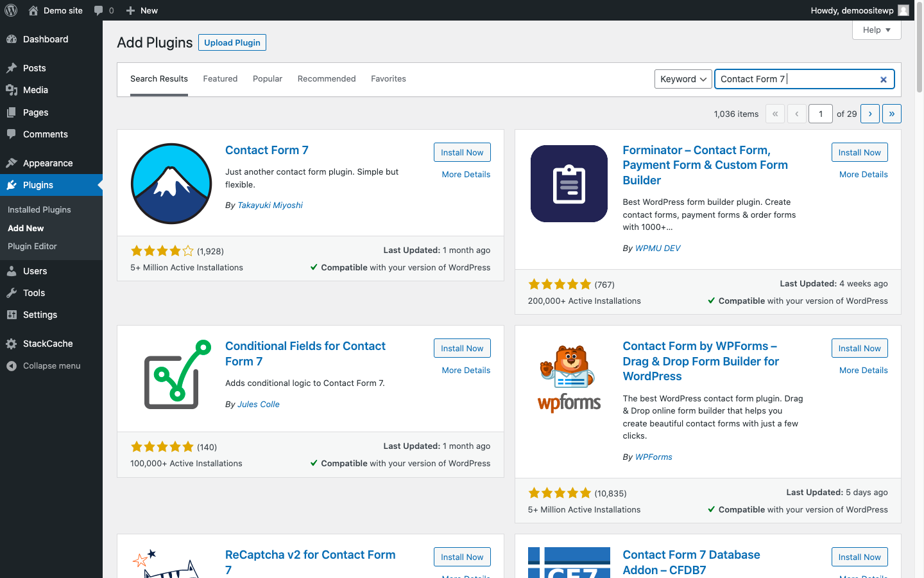Screen dimensions: 924x578
Task: Jump to the last results page
Action: pos(892,114)
